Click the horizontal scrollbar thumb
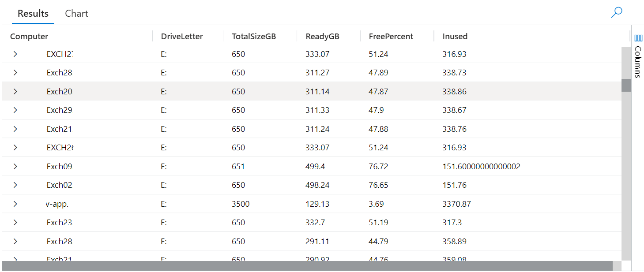Image resolution: width=644 pixels, height=272 pixels. 307,266
